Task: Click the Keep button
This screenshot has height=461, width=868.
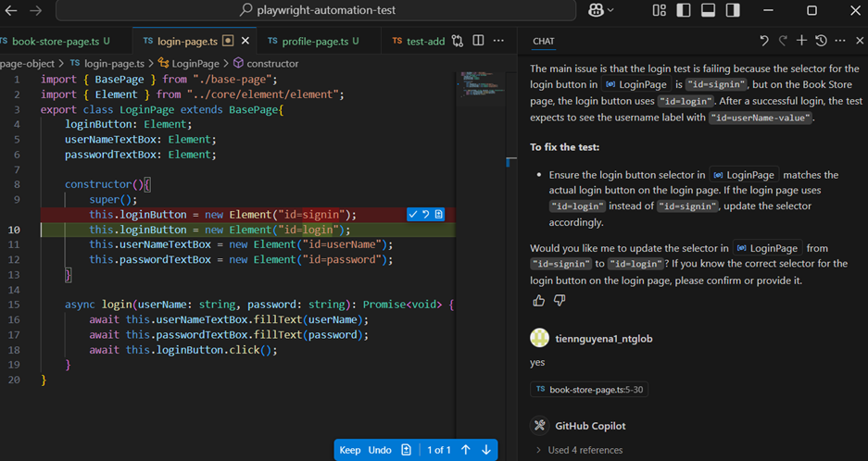Action: (x=350, y=450)
